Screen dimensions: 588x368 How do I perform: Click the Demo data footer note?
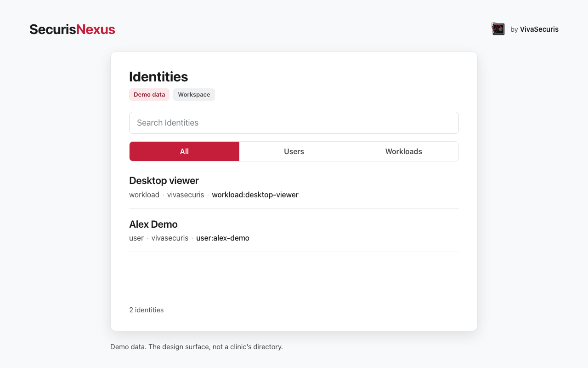click(197, 346)
